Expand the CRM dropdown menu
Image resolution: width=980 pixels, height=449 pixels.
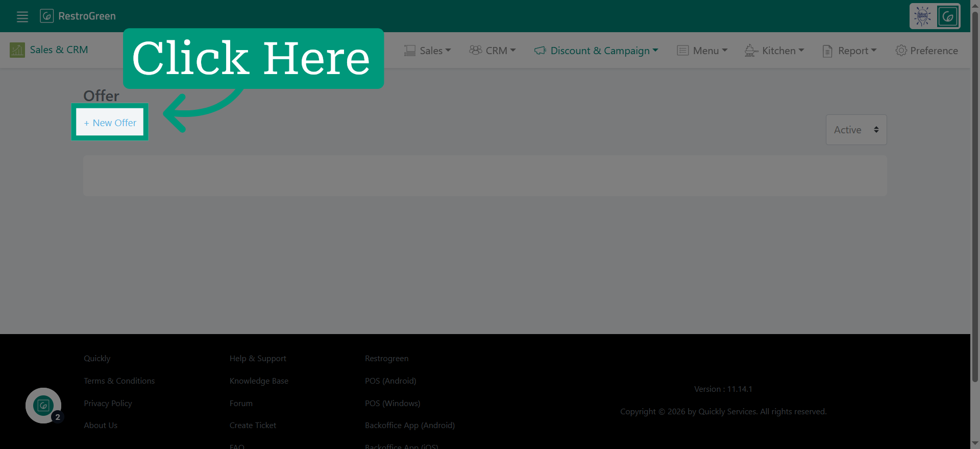(x=501, y=51)
